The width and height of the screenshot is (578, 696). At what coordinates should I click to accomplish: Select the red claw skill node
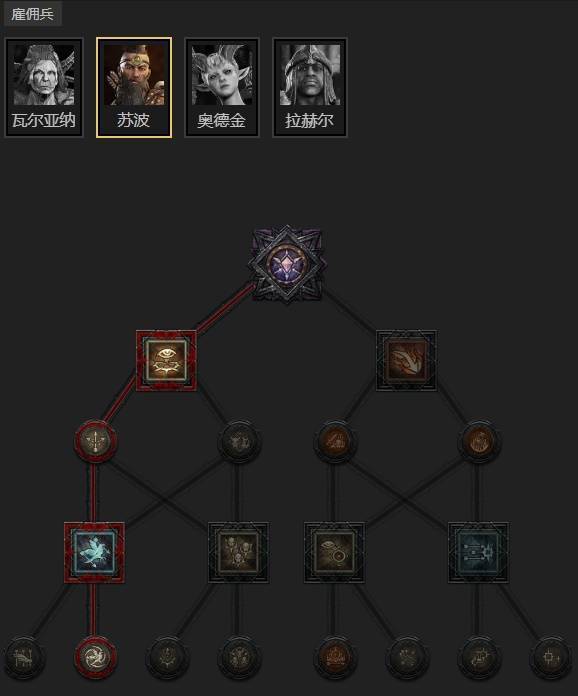pos(406,360)
